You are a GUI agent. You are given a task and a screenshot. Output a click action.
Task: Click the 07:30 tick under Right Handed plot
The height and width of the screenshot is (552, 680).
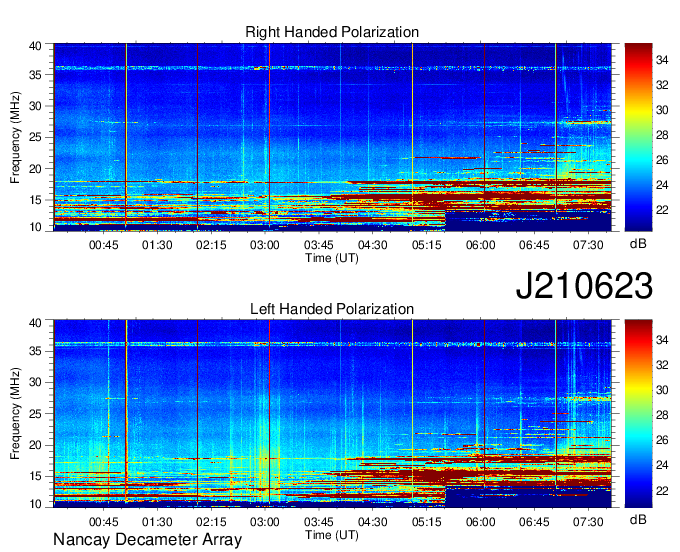point(588,245)
